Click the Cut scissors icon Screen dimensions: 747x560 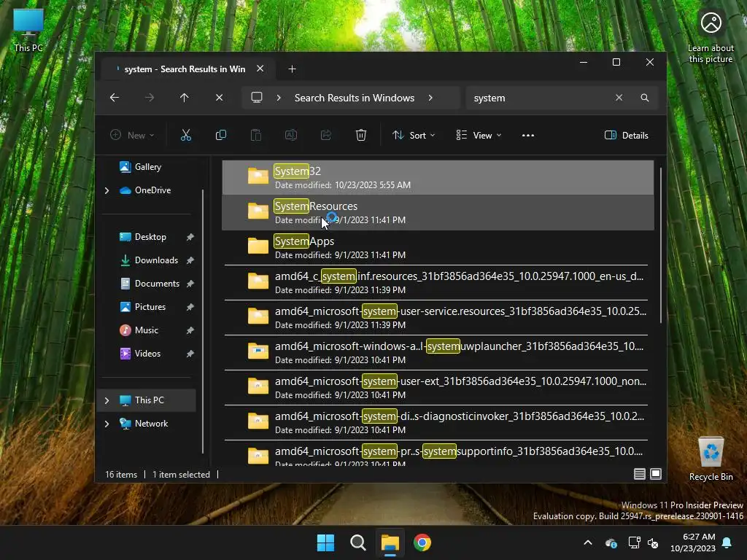[x=186, y=135]
